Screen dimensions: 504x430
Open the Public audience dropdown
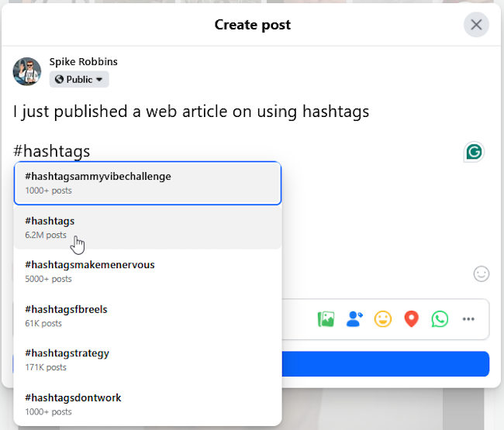click(x=80, y=79)
